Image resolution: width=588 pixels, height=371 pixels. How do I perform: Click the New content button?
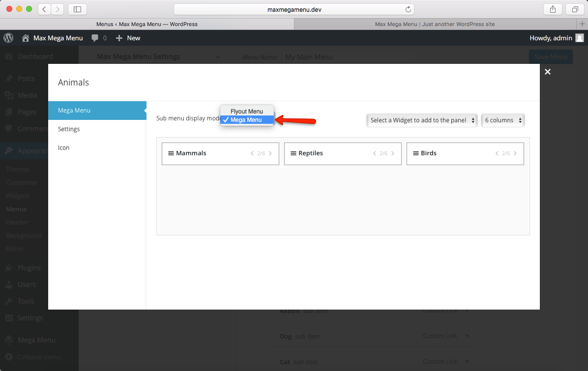coord(128,38)
